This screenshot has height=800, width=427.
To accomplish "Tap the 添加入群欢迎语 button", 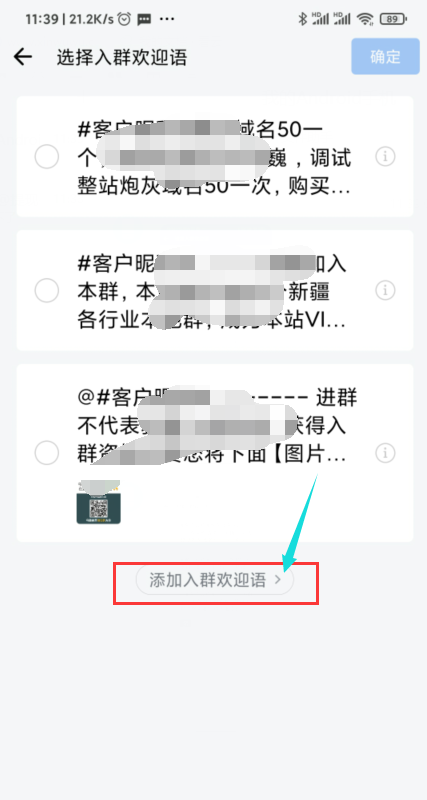I will point(215,580).
